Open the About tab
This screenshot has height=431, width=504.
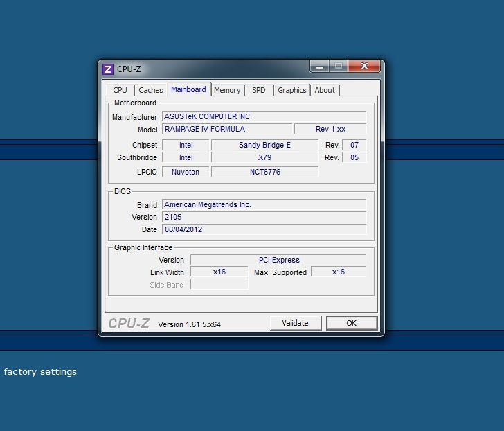[325, 90]
